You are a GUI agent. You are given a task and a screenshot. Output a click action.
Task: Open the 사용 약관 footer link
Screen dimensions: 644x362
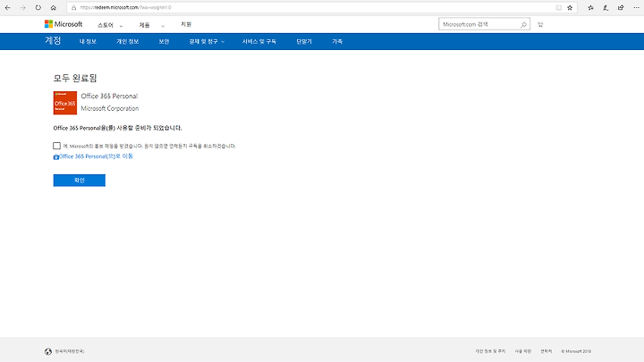(523, 351)
